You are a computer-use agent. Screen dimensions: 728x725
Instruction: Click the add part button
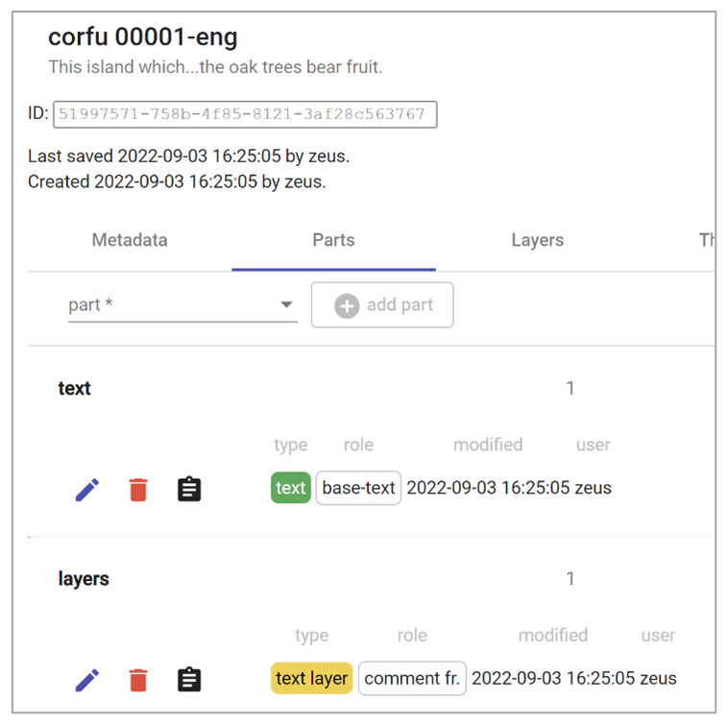pos(382,305)
